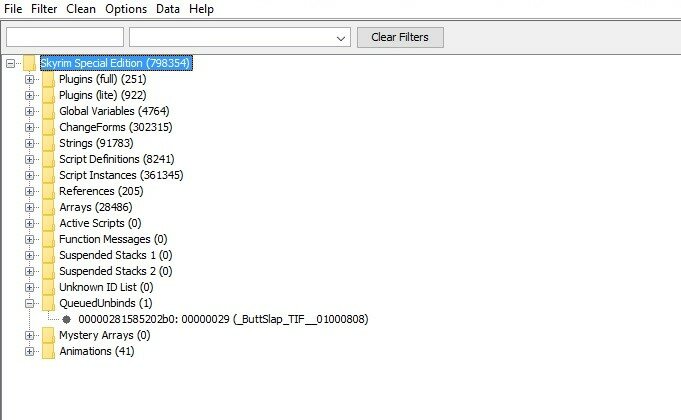Click the Unknown ID List folder icon
681x420 pixels.
[48, 288]
